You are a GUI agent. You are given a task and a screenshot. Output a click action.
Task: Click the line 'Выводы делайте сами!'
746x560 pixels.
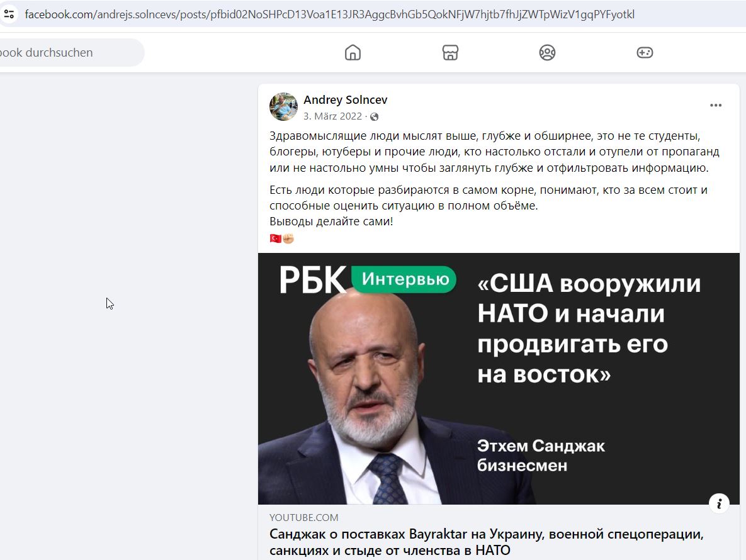coord(331,221)
